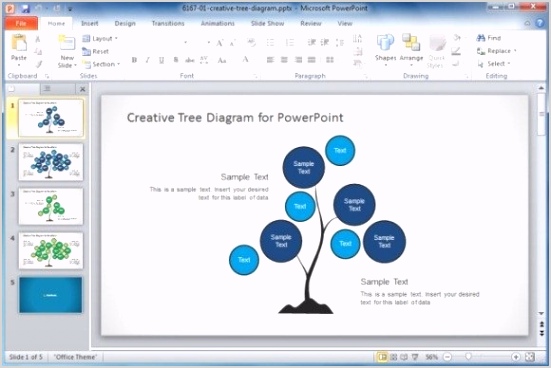Click the Font Color A button
Viewport: 551px width, 368px height.
pyautogui.click(x=245, y=59)
